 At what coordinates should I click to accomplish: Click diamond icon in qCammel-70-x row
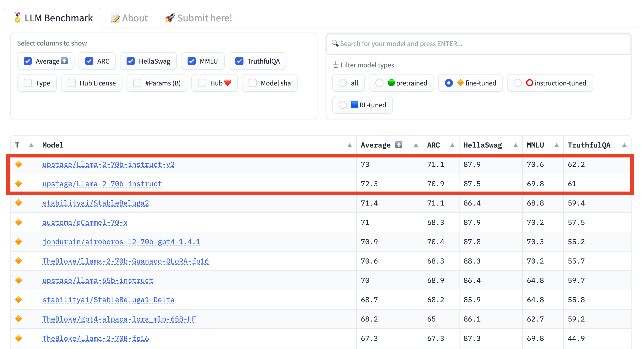(19, 222)
